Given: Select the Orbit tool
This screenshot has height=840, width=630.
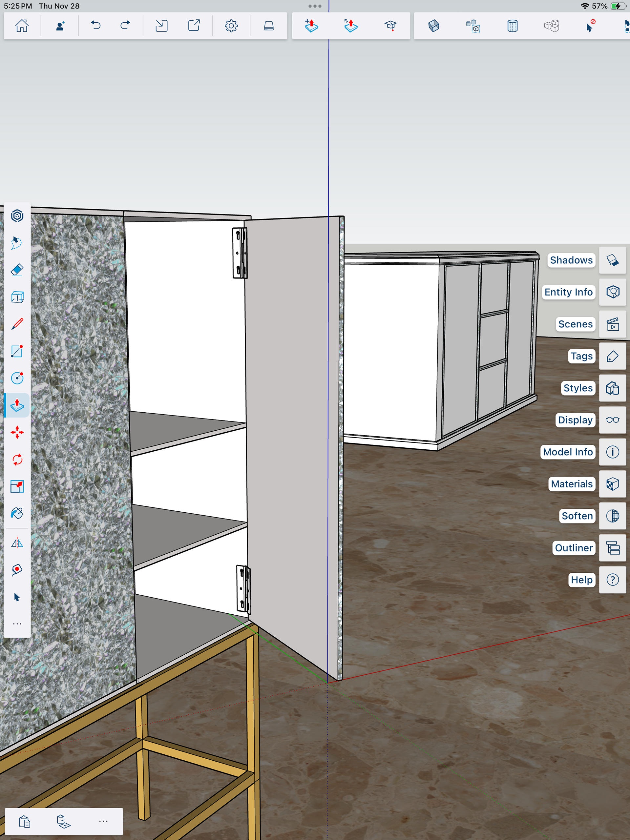Looking at the screenshot, I should click(17, 216).
